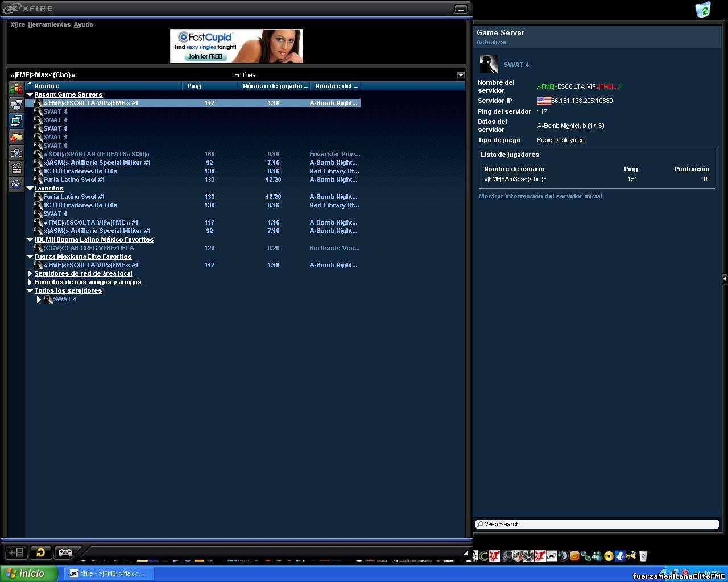Viewport: 728px width, 582px height.
Task: Click A-Bomb Nightclub (1/16) server data
Action: click(x=570, y=126)
